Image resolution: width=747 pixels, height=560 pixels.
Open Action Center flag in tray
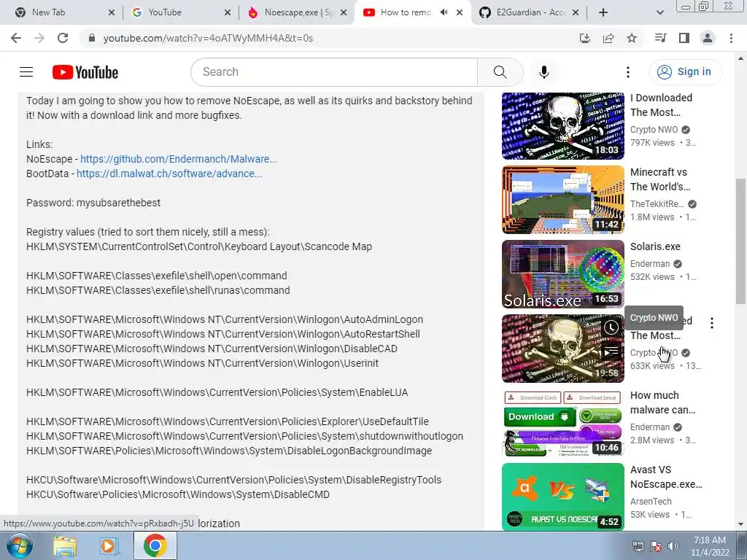(x=656, y=546)
